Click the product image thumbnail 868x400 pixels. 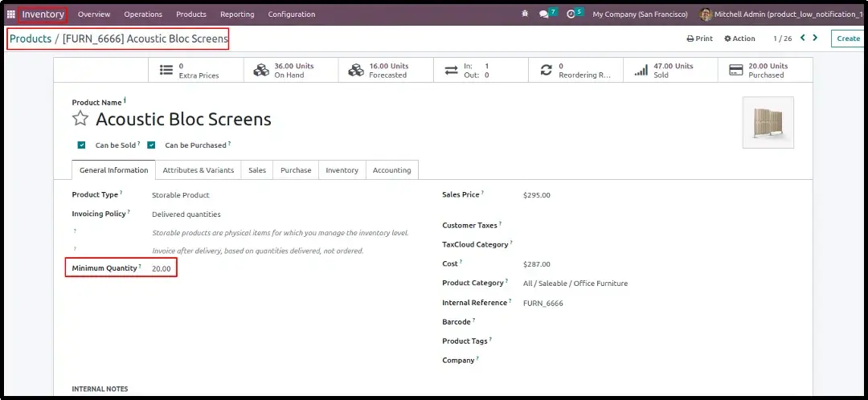[768, 122]
